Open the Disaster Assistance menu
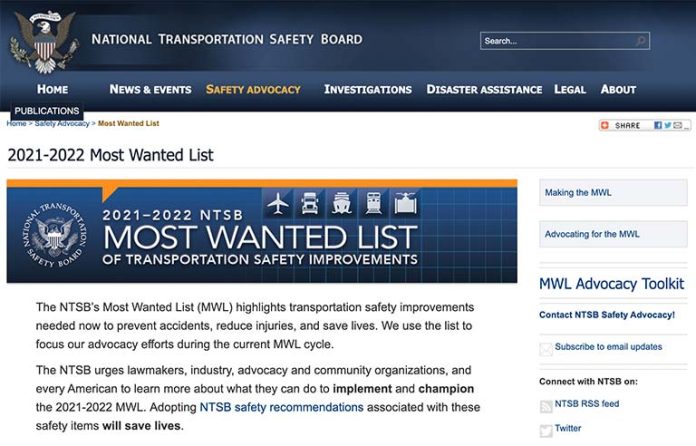This screenshot has height=446, width=696. (x=484, y=89)
